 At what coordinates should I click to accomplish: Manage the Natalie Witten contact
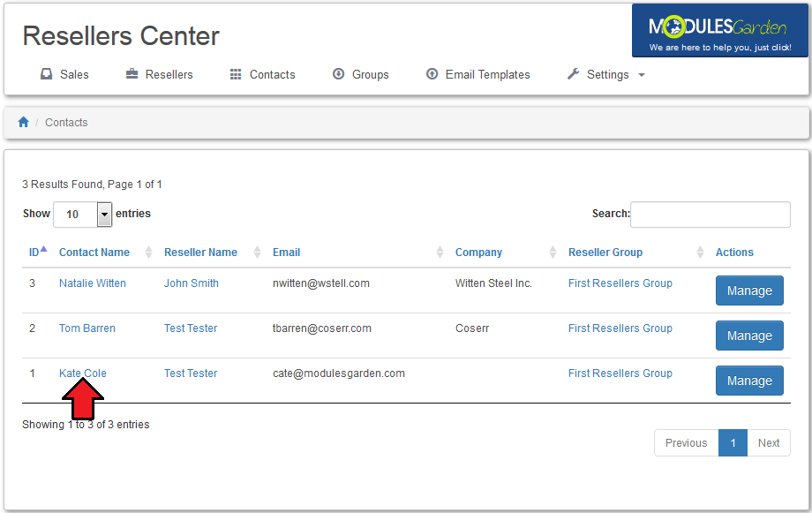click(749, 290)
